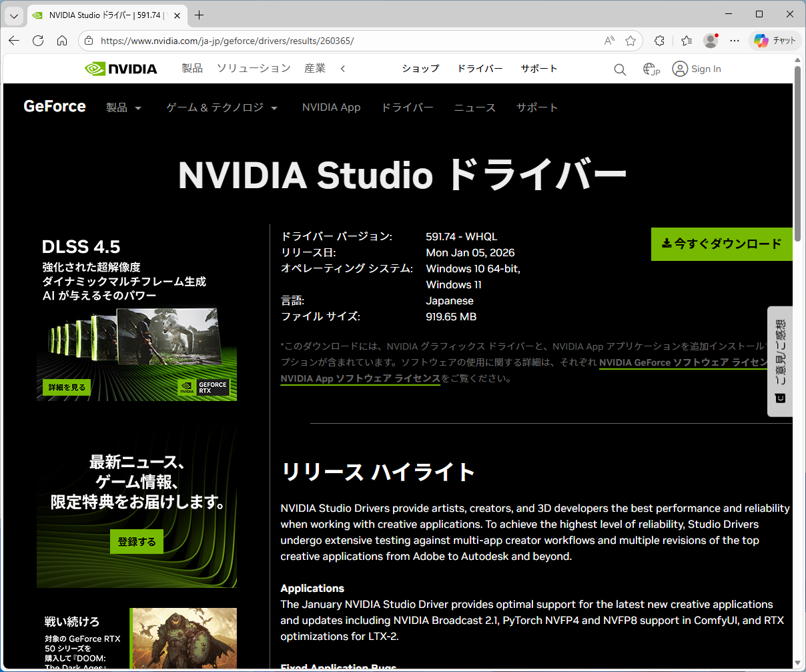Open browser extensions puzzle icon
806x672 pixels.
point(659,41)
